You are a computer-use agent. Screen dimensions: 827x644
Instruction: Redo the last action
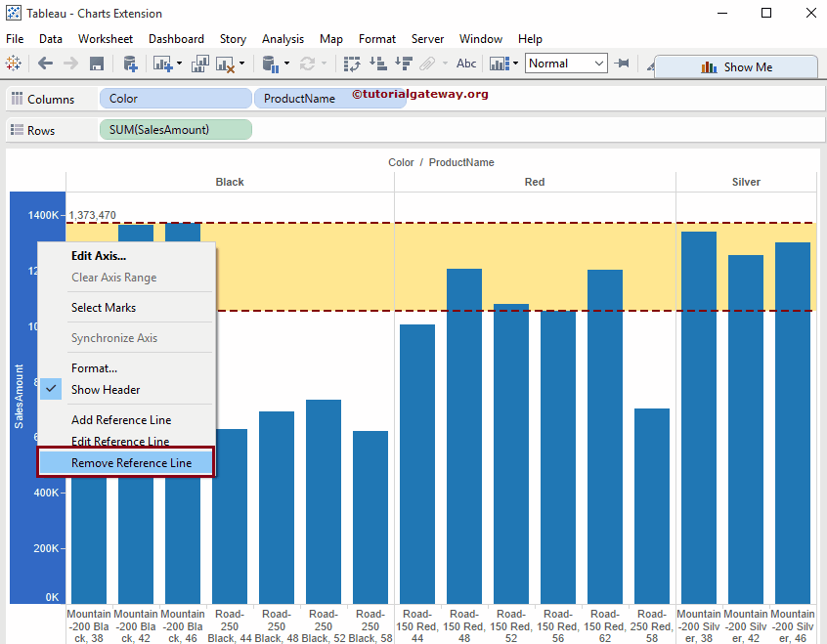(68, 64)
